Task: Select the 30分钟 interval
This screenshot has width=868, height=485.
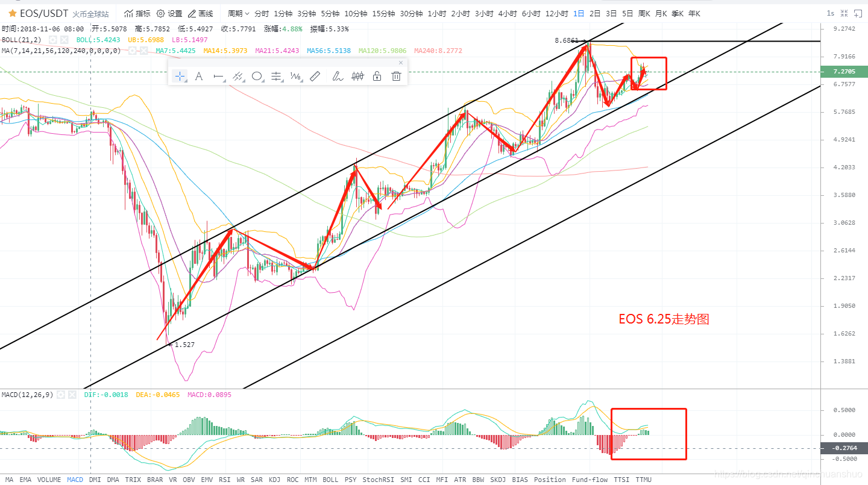Action: point(412,13)
